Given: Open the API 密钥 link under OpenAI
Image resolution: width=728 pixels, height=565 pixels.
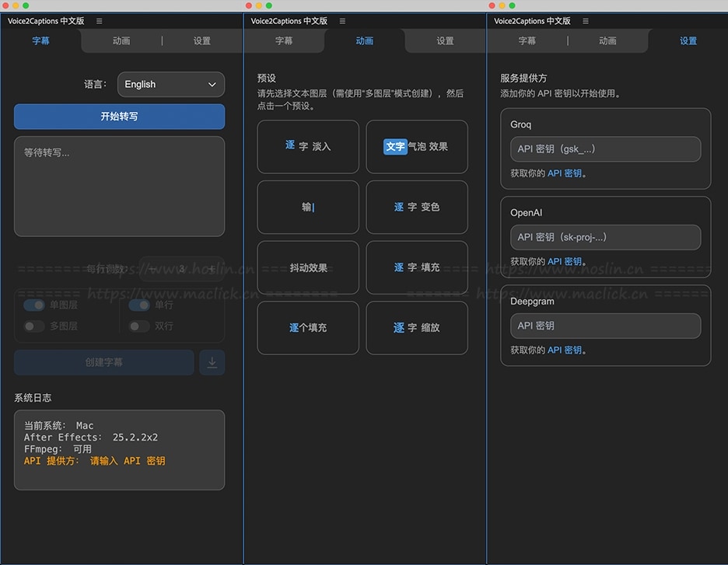Looking at the screenshot, I should point(565,262).
